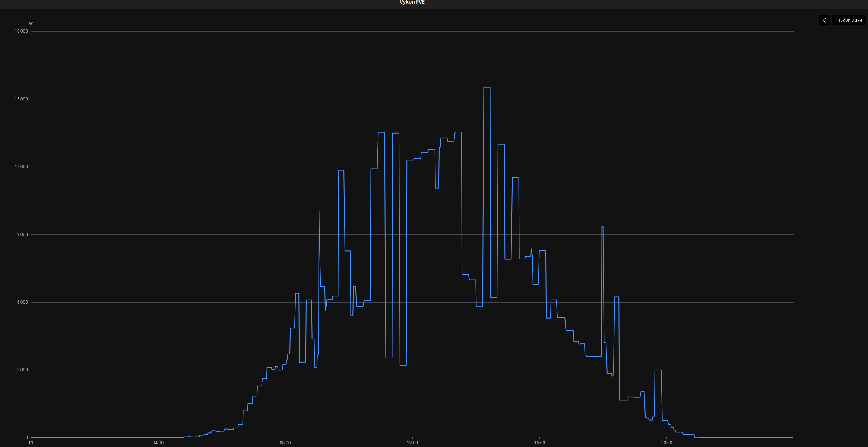The image size is (868, 447).
Task: Click the 15,000 y-axis label
Action: (21, 99)
